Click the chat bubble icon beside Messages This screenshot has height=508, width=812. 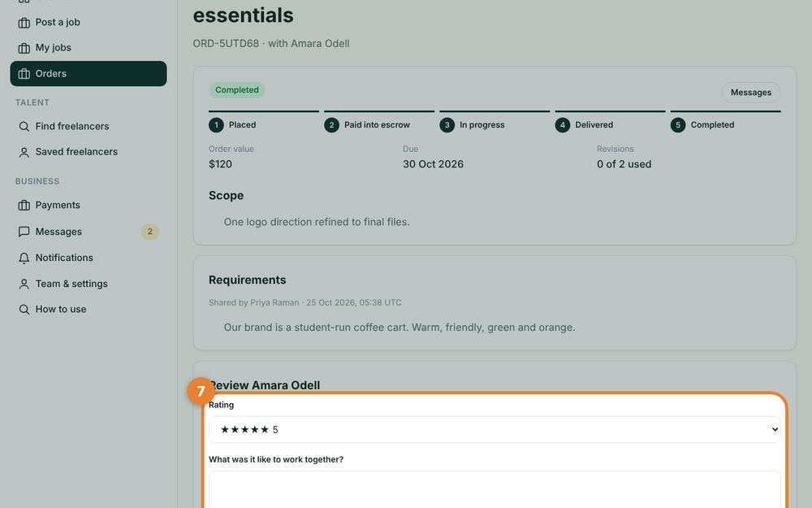point(24,232)
